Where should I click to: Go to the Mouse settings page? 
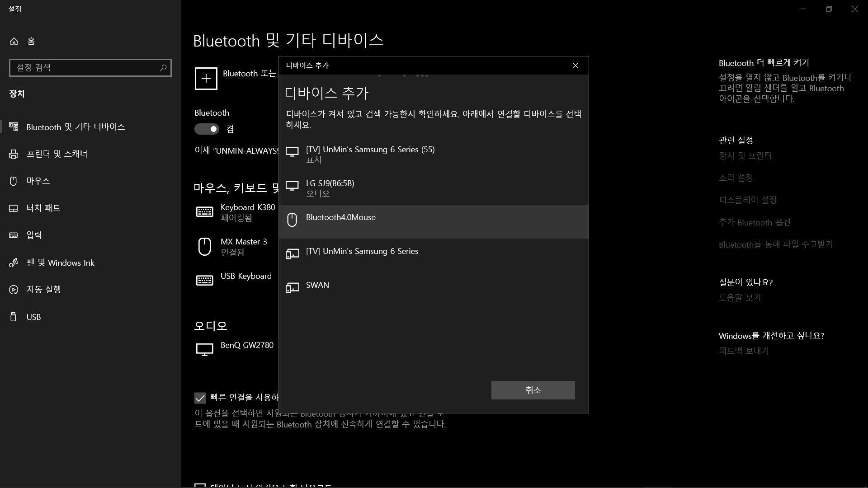point(38,181)
